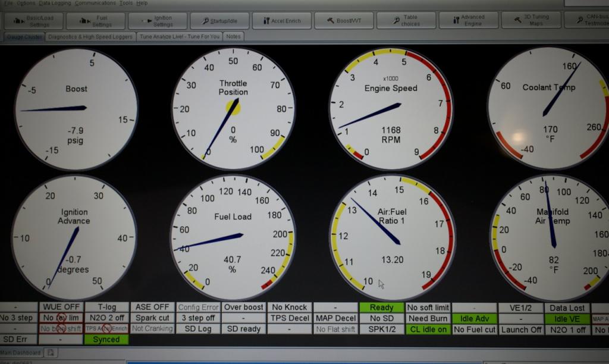Open the Table choices button
The height and width of the screenshot is (364, 609).
[406, 20]
